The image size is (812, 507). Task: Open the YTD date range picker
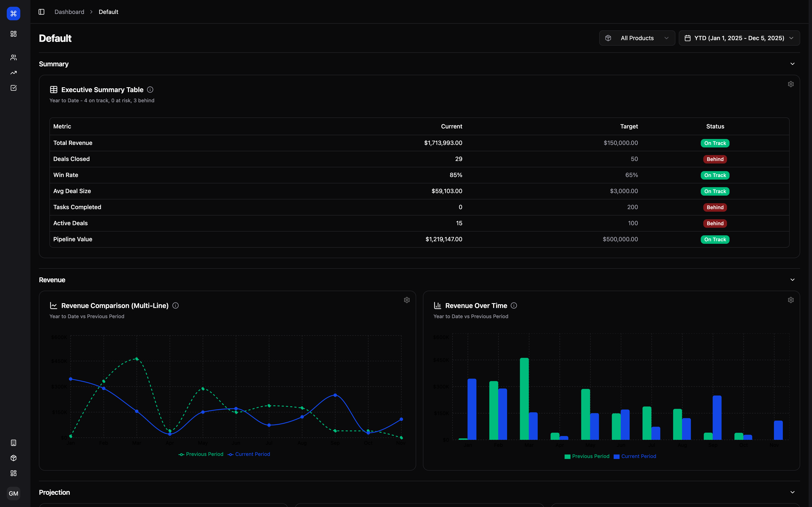click(x=739, y=38)
